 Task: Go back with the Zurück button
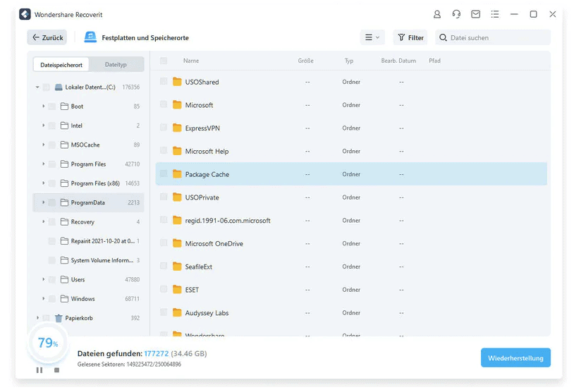pyautogui.click(x=47, y=37)
